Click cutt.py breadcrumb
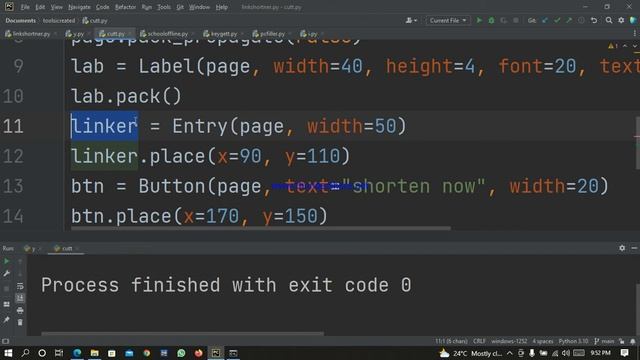640x360 pixels. click(95, 20)
